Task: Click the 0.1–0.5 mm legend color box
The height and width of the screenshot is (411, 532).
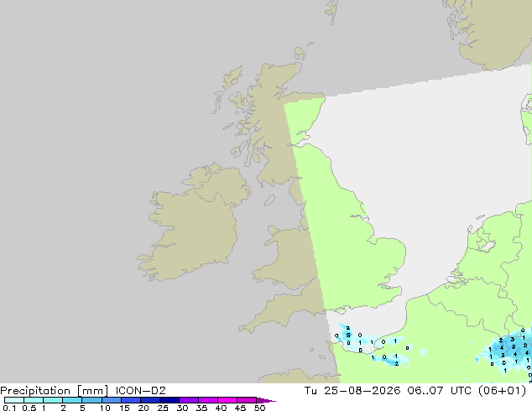Action: point(14,400)
